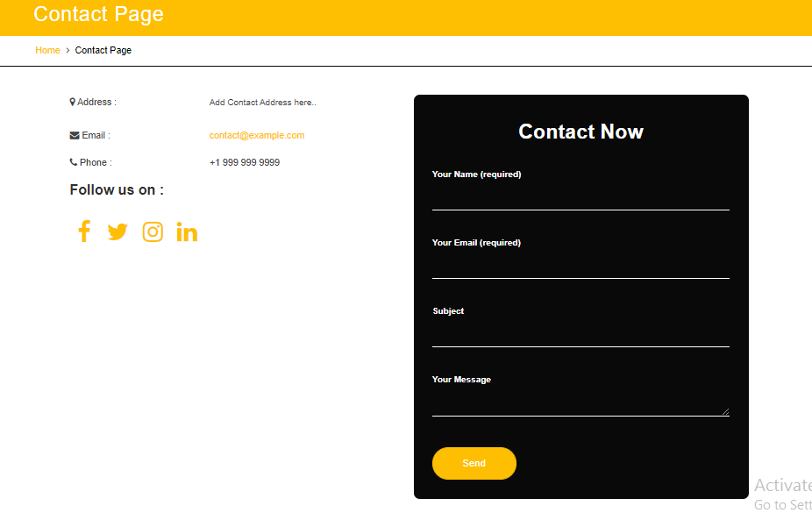Click the 'Address :' label text
Image resolution: width=812 pixels, height=520 pixels.
point(96,102)
